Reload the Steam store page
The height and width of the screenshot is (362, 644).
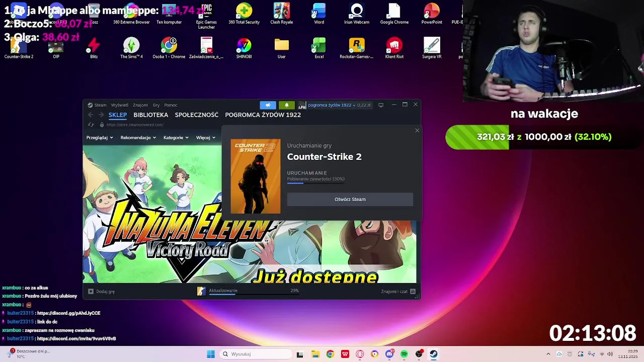point(91,125)
